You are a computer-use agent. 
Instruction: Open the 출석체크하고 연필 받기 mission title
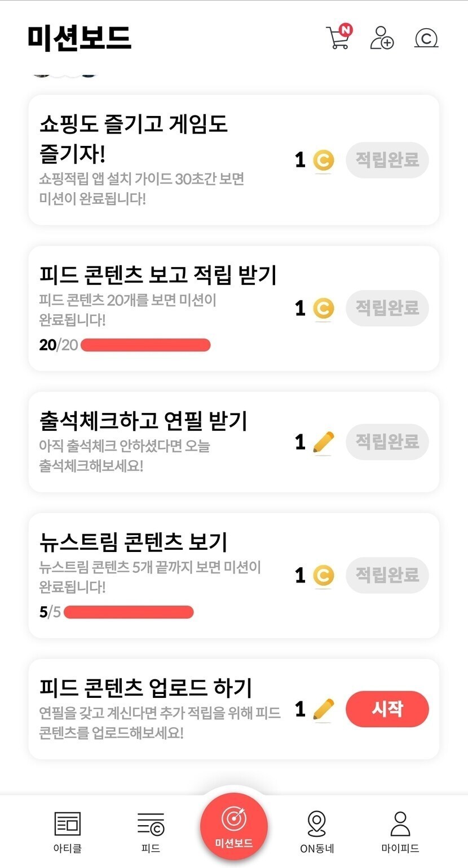[143, 420]
